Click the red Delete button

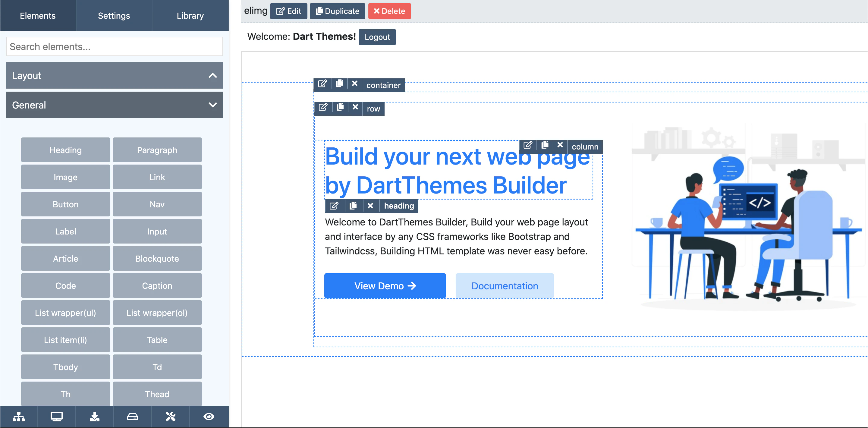tap(389, 11)
